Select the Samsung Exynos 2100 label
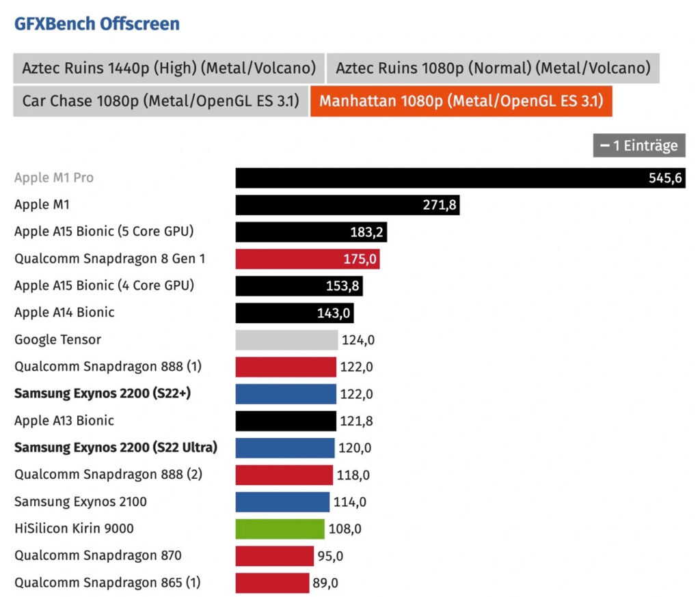This screenshot has width=700, height=597. [81, 501]
